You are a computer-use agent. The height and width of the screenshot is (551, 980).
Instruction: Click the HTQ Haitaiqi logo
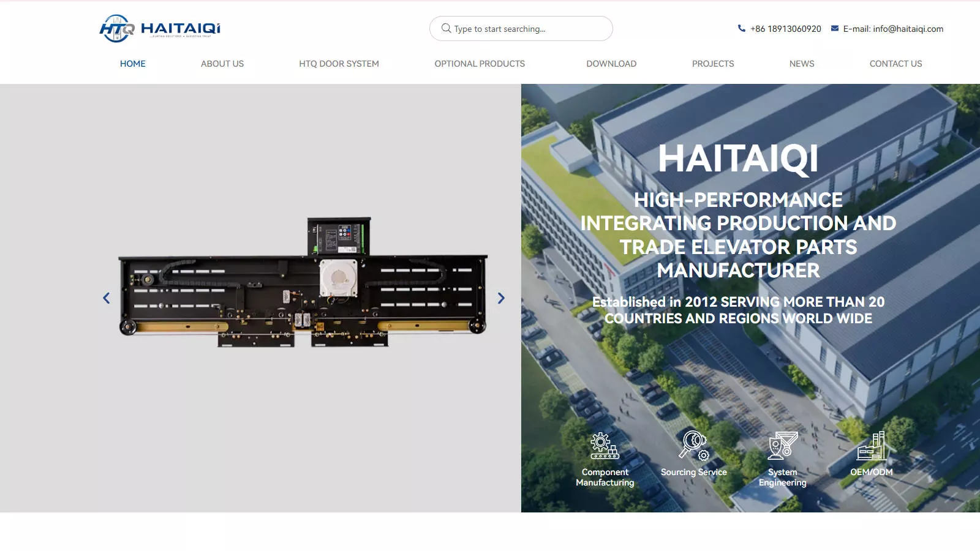click(160, 28)
